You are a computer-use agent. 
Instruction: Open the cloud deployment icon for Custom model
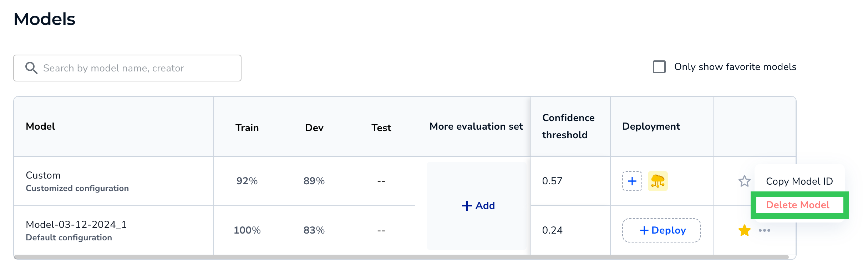coord(658,181)
